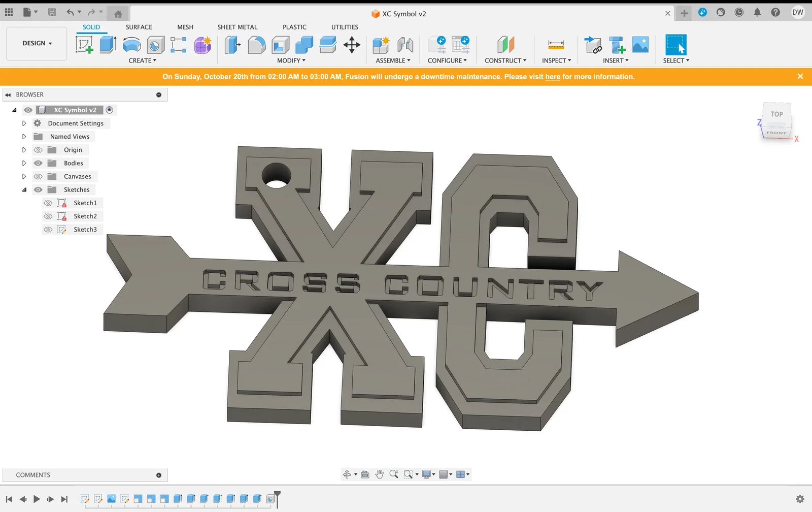Select the Measure tool

click(x=556, y=45)
